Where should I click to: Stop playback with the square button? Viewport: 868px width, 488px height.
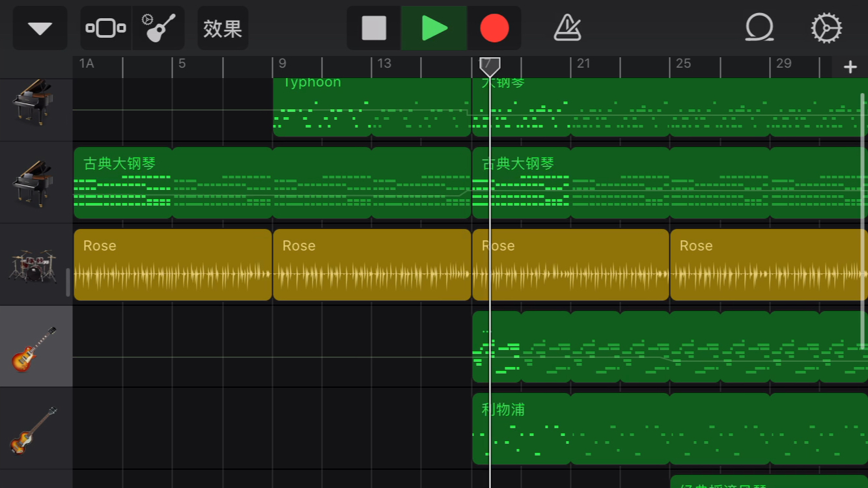tap(374, 29)
